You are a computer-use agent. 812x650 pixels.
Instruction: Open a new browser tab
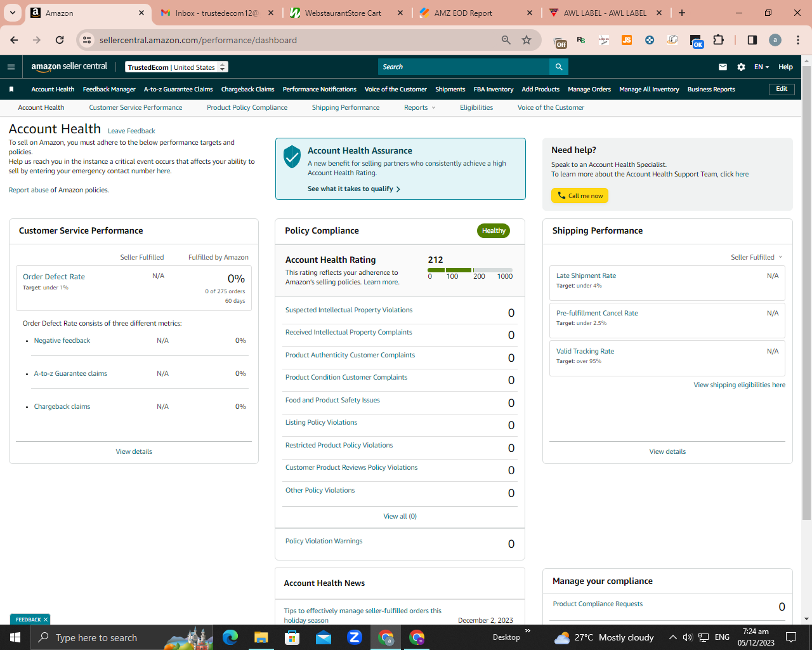pyautogui.click(x=682, y=13)
